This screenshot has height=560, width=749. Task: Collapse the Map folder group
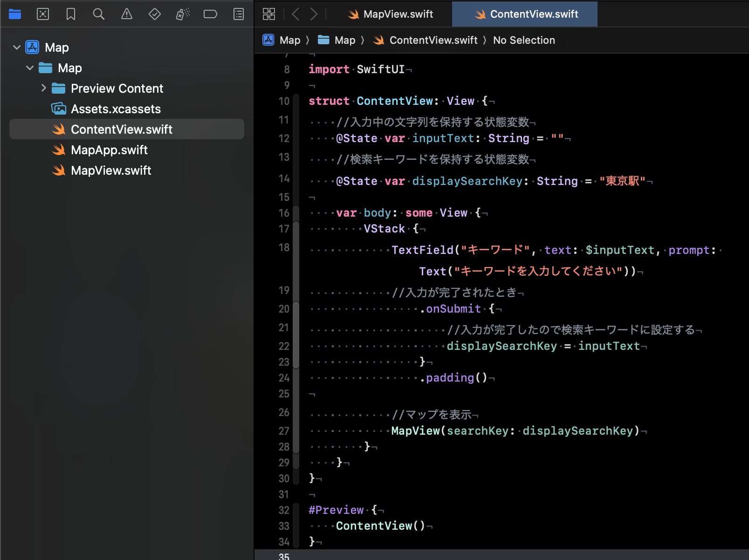30,68
